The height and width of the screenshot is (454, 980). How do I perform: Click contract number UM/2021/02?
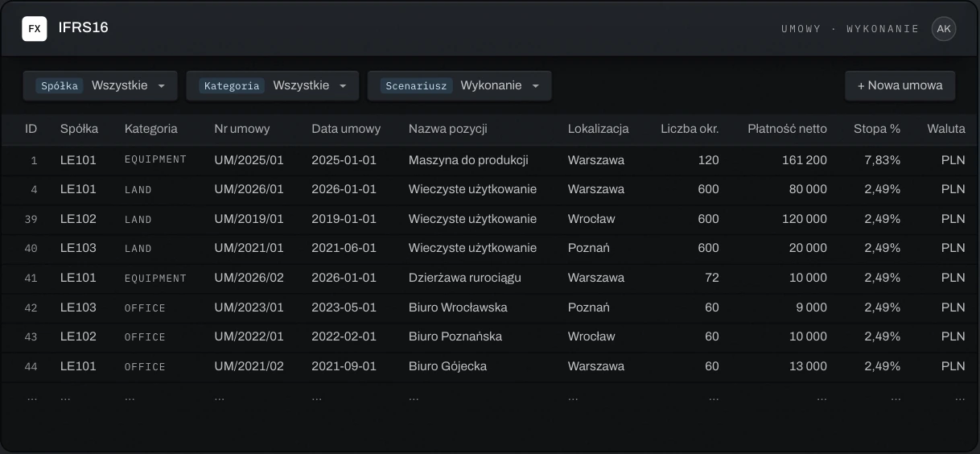249,366
